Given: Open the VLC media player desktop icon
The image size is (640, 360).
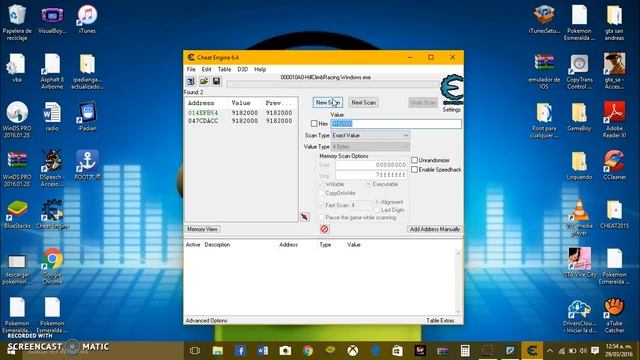Looking at the screenshot, I should click(x=579, y=217).
